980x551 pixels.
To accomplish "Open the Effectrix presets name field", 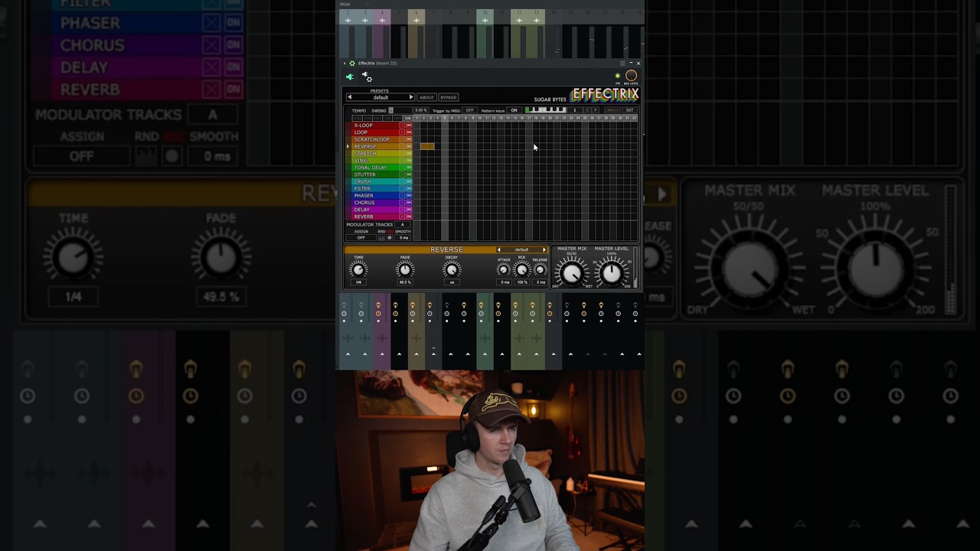I will (x=381, y=97).
